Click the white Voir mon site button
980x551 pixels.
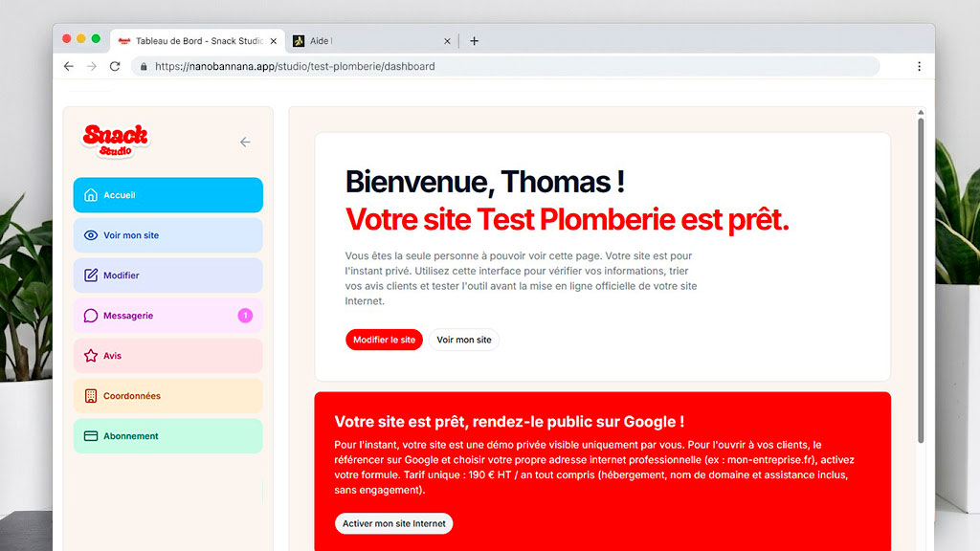464,340
